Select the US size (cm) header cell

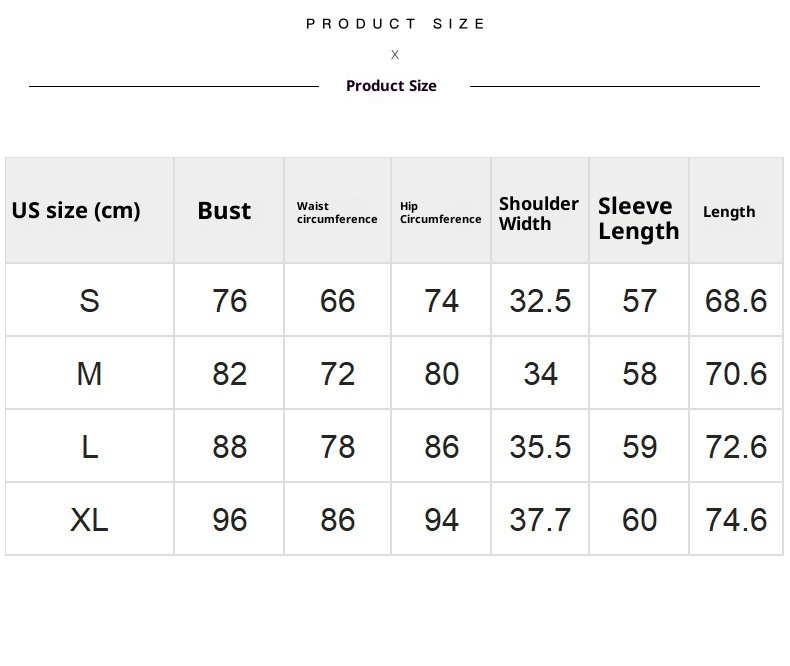pos(76,211)
